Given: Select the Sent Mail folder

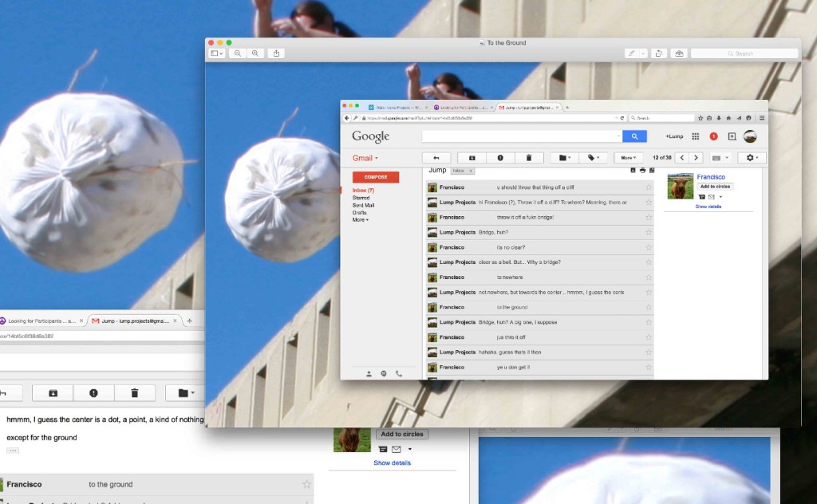Looking at the screenshot, I should (x=364, y=205).
